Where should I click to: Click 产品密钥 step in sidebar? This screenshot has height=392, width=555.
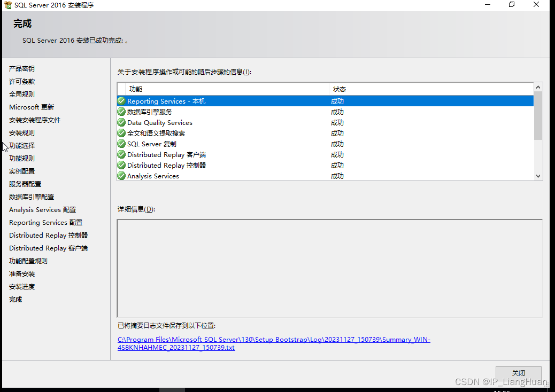coord(22,68)
